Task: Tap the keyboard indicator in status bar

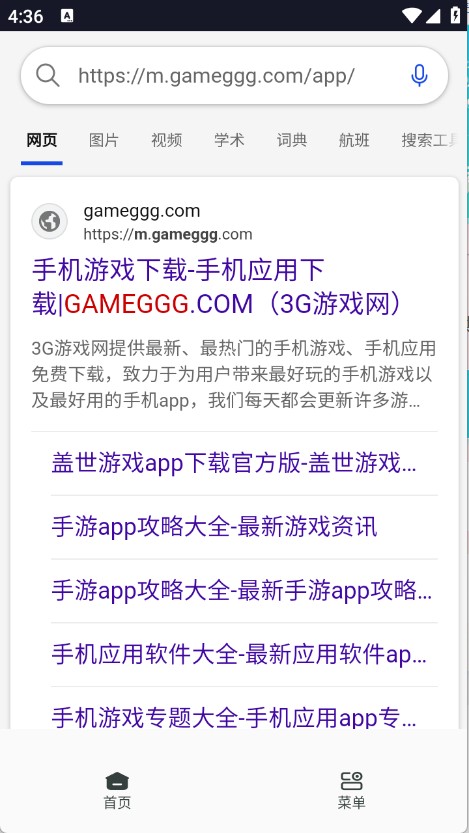Action: [x=67, y=15]
